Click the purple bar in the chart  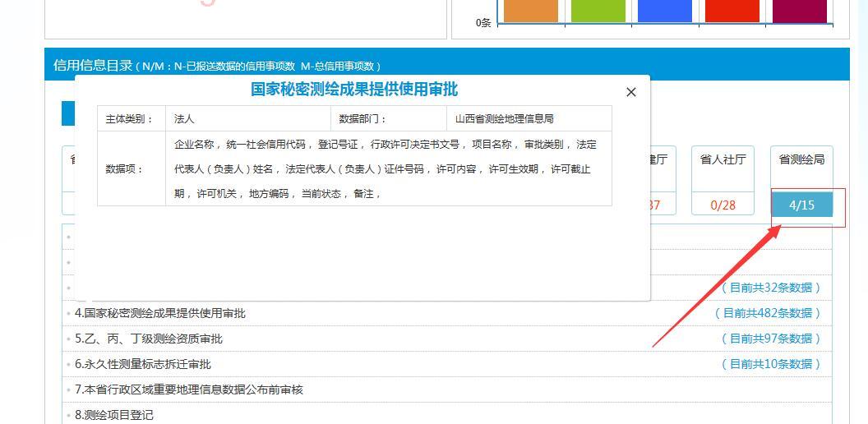[x=798, y=11]
